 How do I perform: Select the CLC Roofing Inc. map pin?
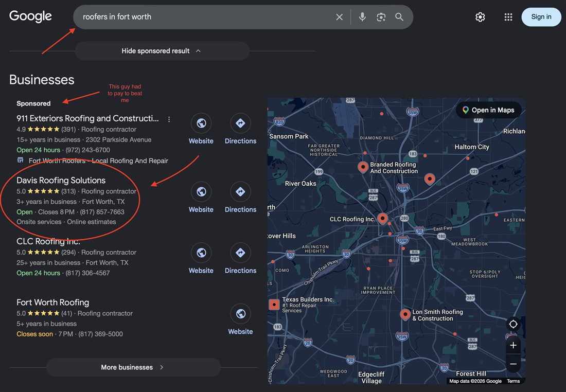[382, 219]
